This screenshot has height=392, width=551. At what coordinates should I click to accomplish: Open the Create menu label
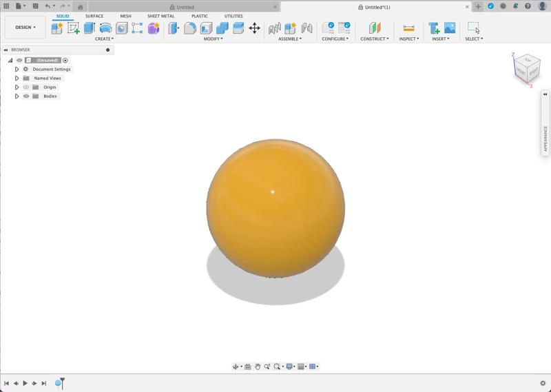point(104,39)
